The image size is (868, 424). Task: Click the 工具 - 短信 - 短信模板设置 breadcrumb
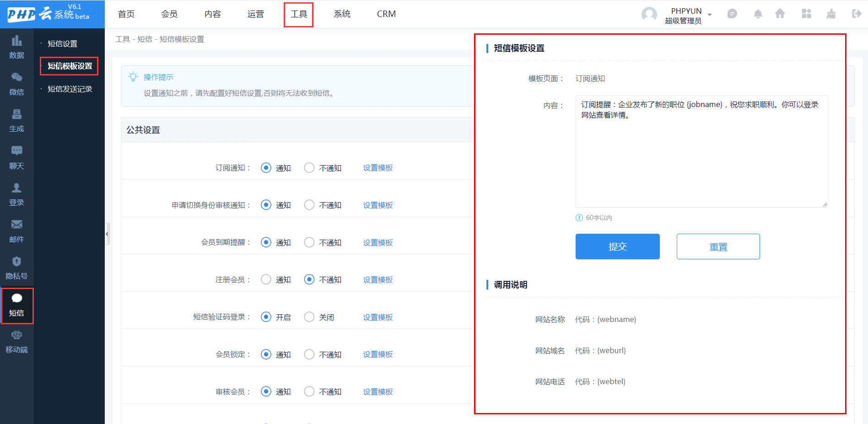coord(160,39)
